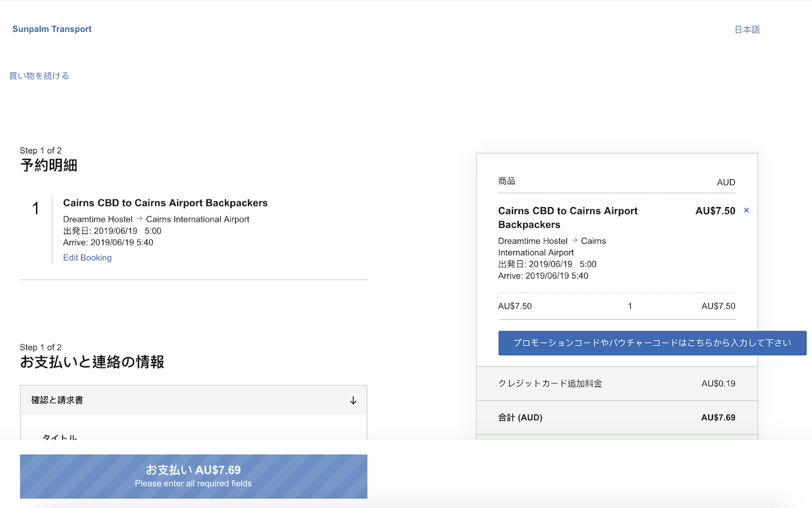Image resolution: width=812 pixels, height=508 pixels.
Task: Select the booking title in 予約明細
Action: point(165,203)
